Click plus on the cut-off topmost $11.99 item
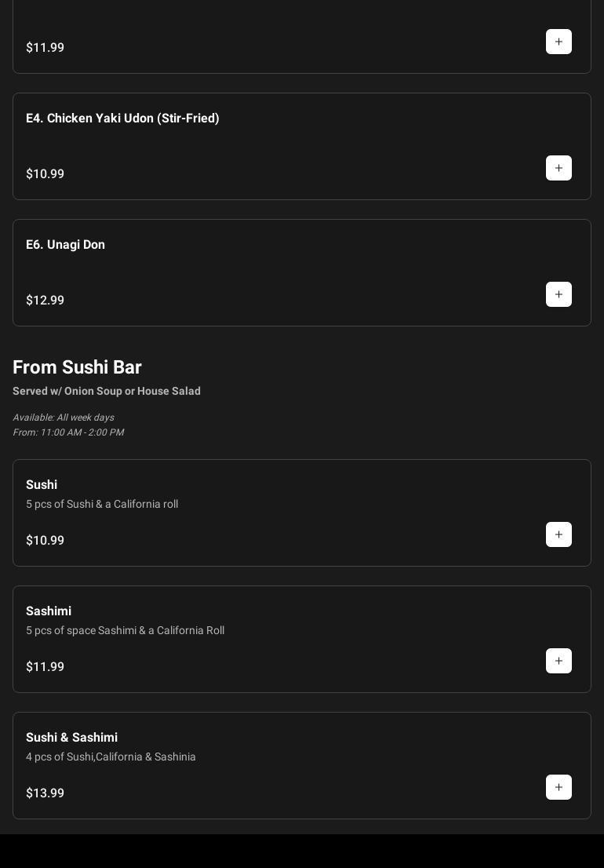The width and height of the screenshot is (604, 868). (559, 42)
